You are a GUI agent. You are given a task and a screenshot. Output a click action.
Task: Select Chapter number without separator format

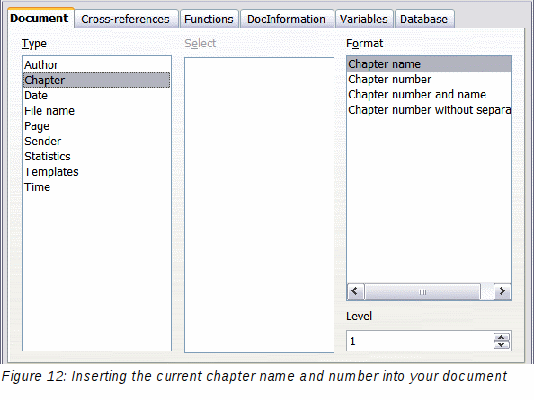tap(429, 110)
